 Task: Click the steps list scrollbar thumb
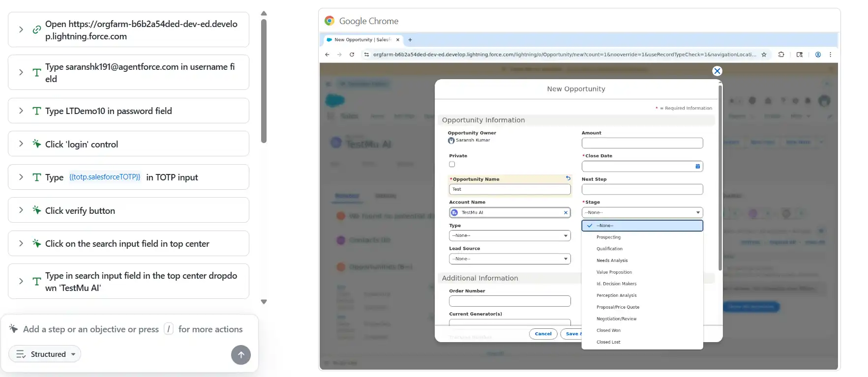coord(264,81)
